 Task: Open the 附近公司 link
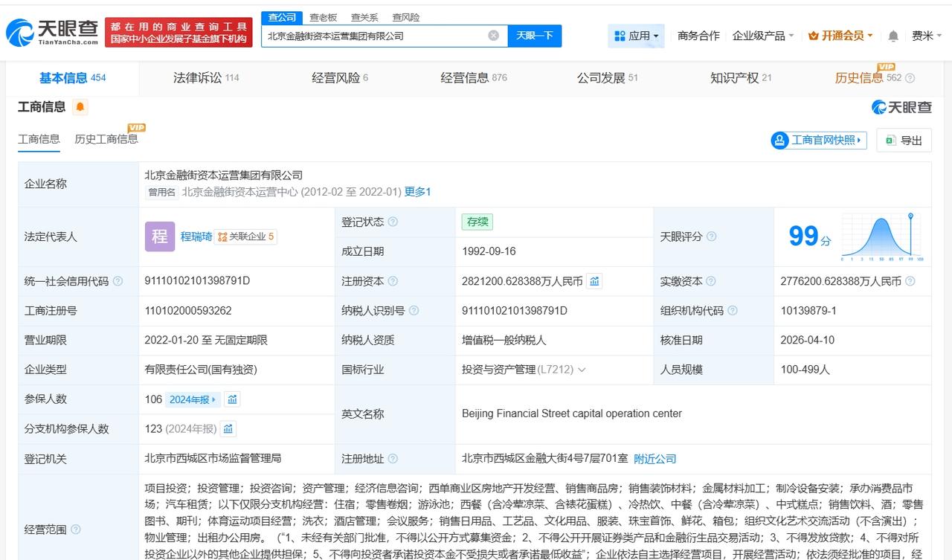click(655, 459)
